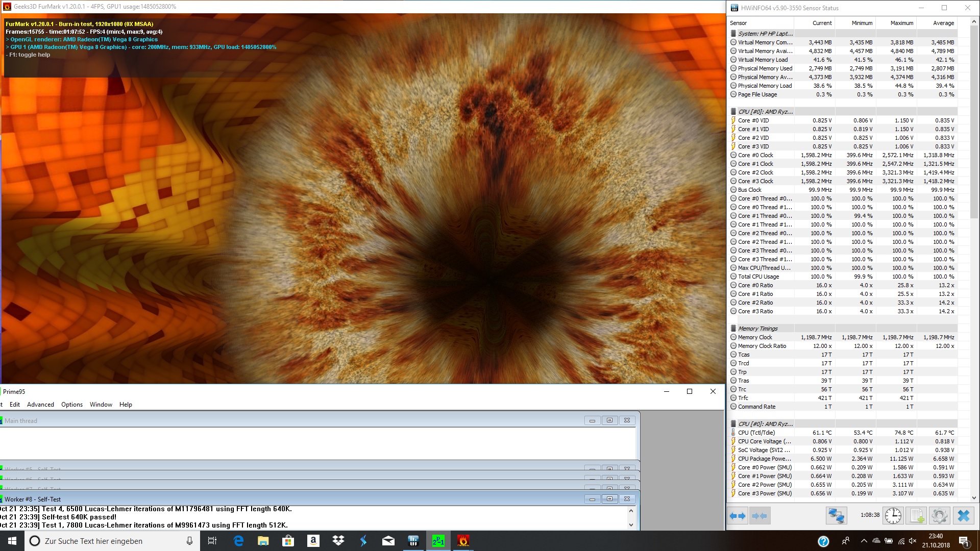Click the Maximum column header

click(901, 23)
